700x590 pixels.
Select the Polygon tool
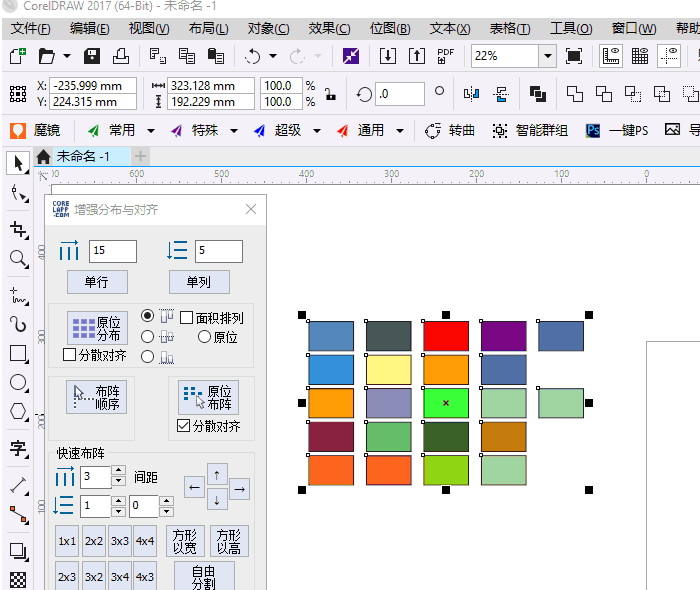(19, 412)
